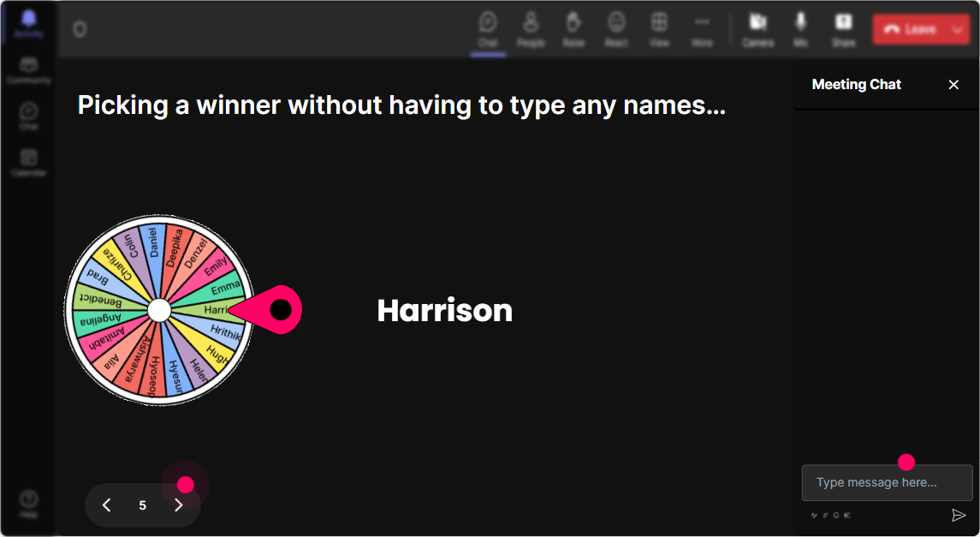
Task: Open Calendar in the left sidebar
Action: pyautogui.click(x=29, y=163)
